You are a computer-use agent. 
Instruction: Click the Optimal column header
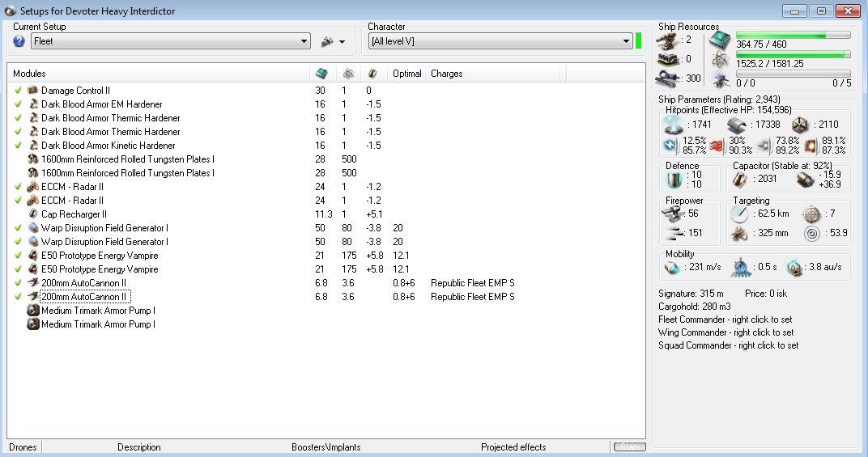click(x=406, y=74)
